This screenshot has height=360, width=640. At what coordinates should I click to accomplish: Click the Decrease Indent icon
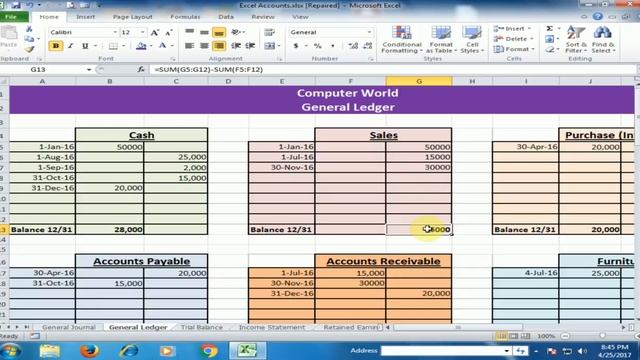tap(236, 46)
